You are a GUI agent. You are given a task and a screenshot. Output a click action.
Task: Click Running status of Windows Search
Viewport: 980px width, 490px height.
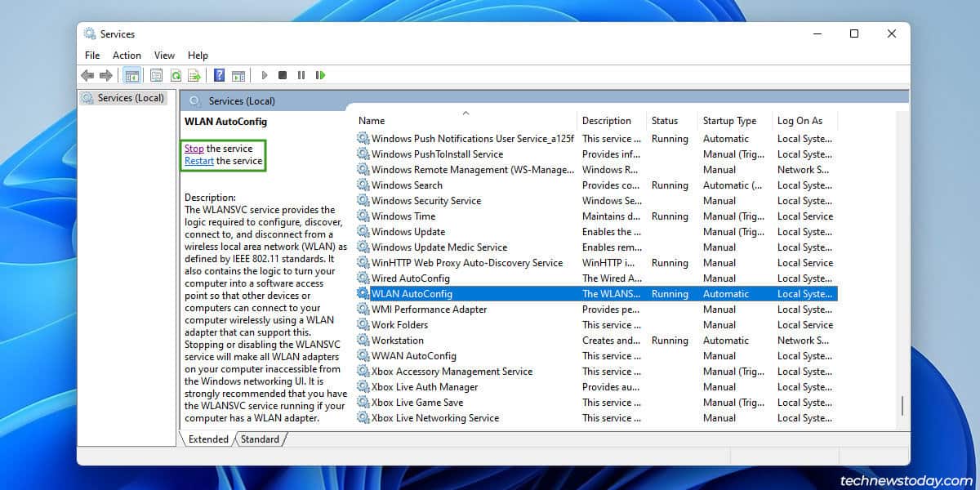pyautogui.click(x=670, y=185)
